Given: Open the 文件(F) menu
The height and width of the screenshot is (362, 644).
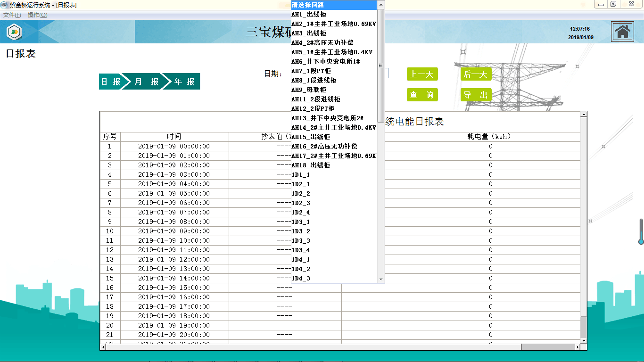Looking at the screenshot, I should 12,15.
